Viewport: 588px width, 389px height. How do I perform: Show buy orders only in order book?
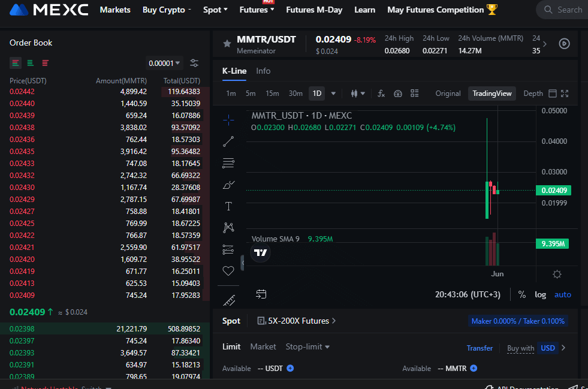pyautogui.click(x=31, y=63)
